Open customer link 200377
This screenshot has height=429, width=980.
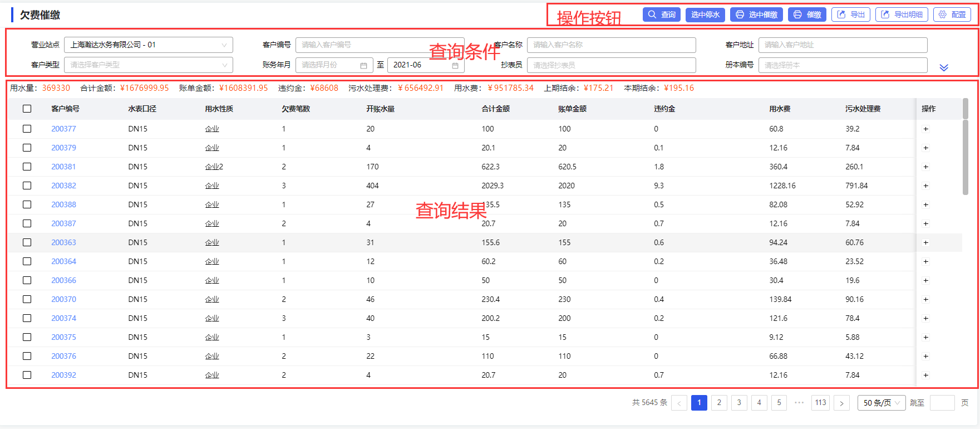63,129
